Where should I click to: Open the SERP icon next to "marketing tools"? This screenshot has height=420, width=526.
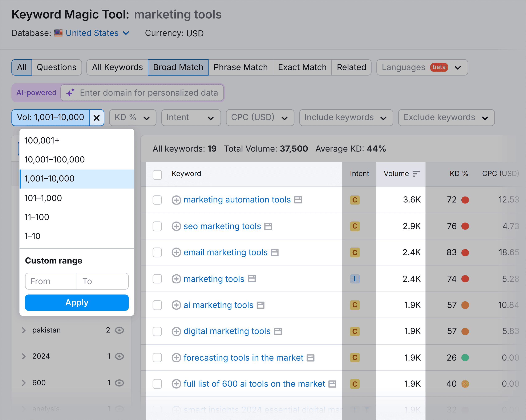[252, 279]
